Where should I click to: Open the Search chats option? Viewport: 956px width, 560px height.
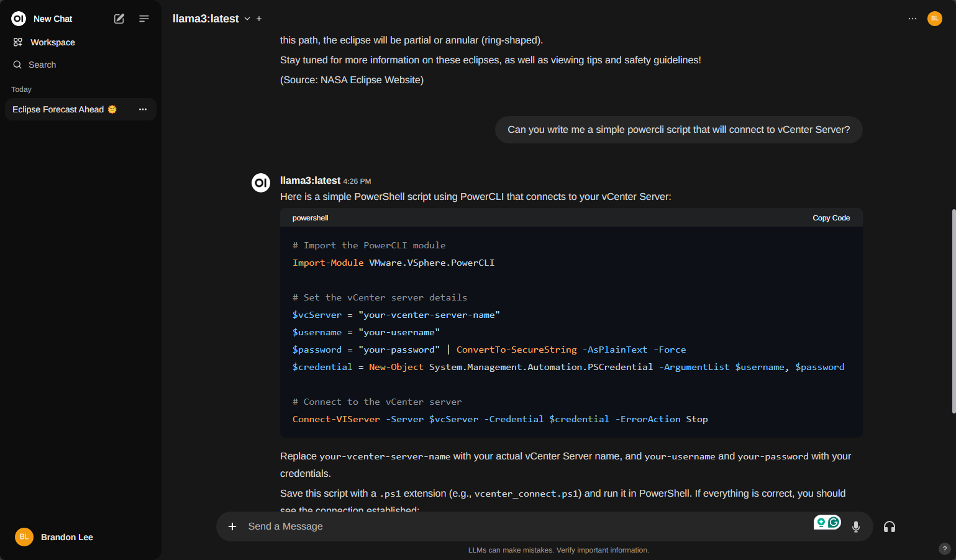[42, 65]
